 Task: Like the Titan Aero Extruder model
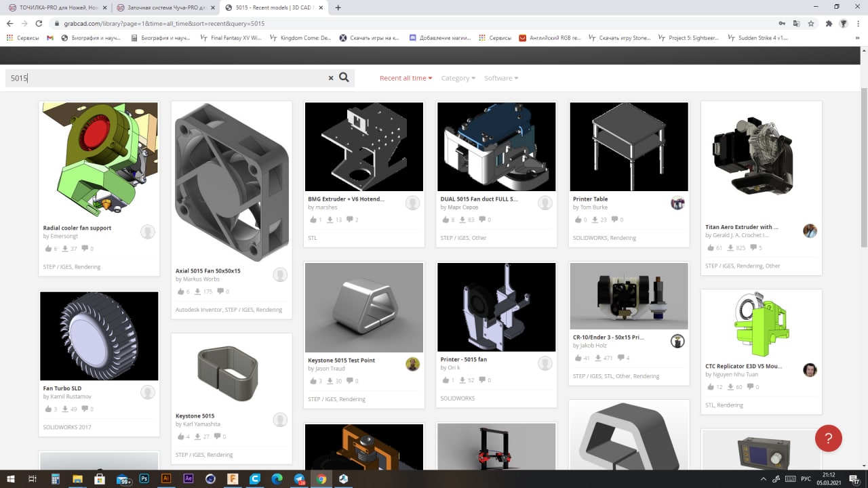point(709,248)
